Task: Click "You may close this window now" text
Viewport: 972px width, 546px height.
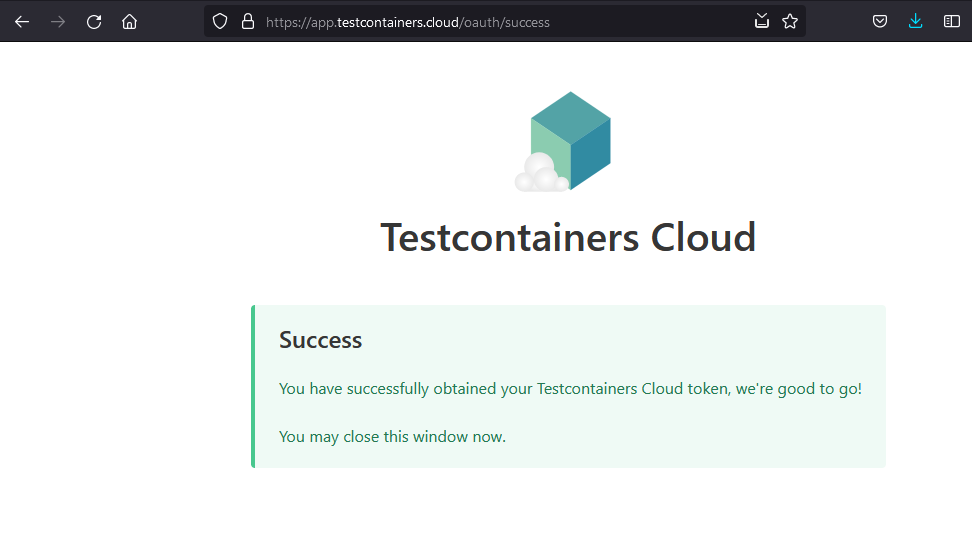Action: click(x=392, y=436)
